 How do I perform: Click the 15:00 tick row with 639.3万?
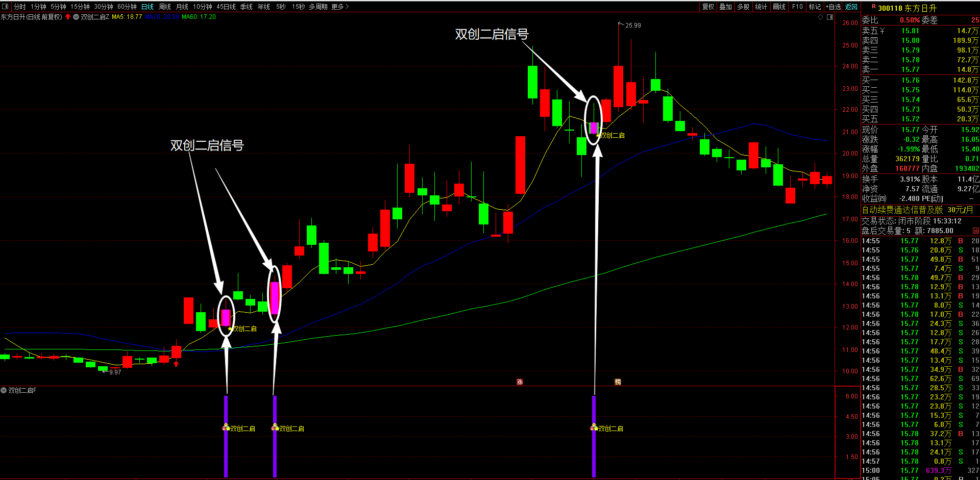(x=920, y=470)
